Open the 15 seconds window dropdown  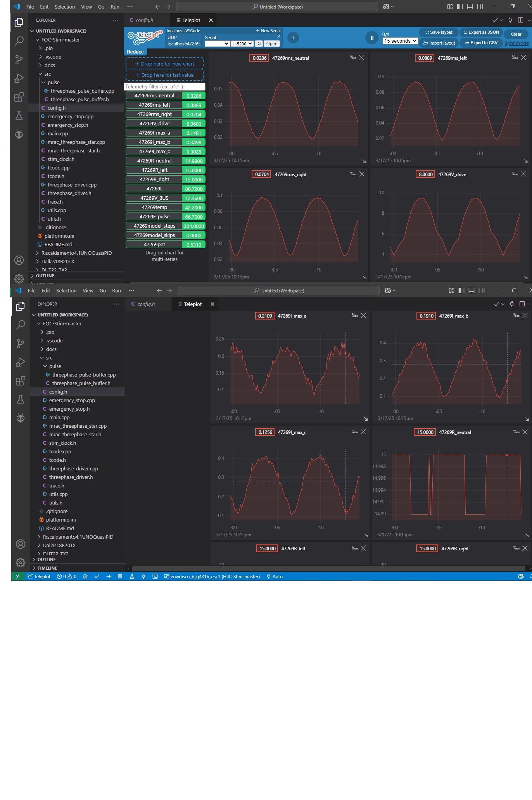400,41
